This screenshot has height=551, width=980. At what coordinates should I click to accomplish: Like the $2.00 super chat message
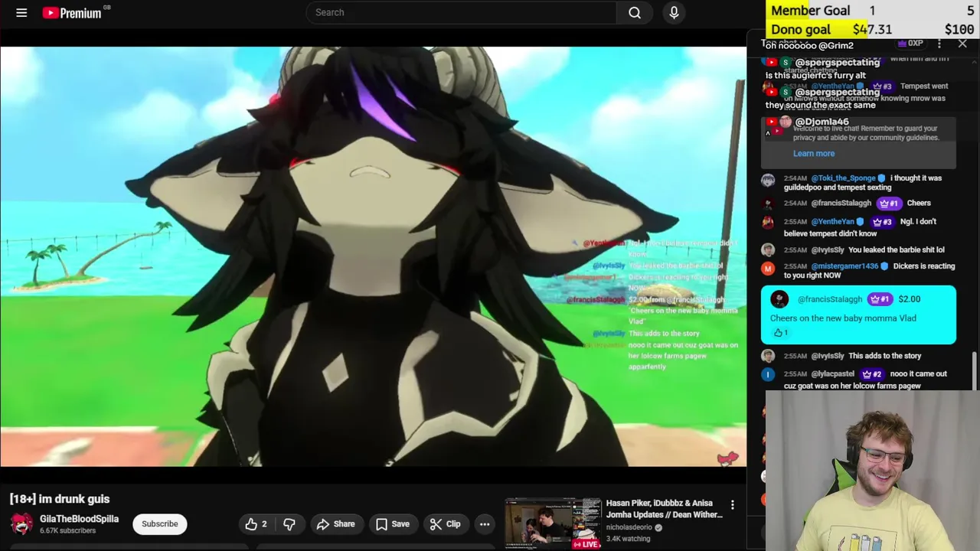coord(779,333)
